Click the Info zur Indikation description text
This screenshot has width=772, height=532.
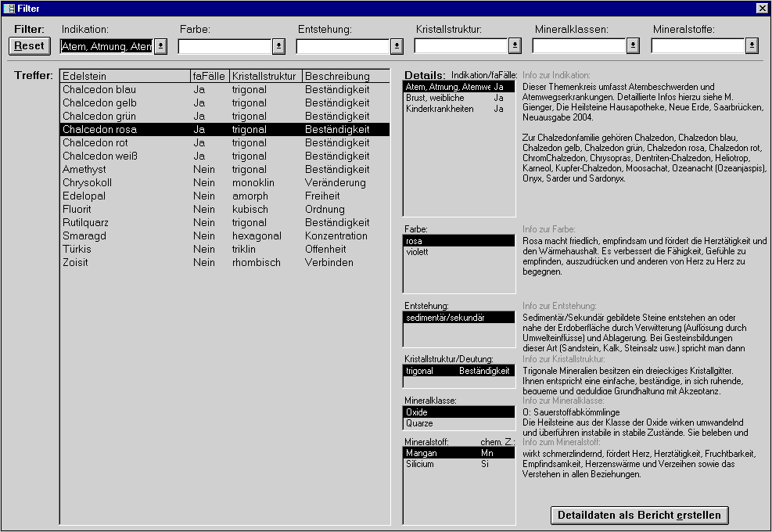645,132
